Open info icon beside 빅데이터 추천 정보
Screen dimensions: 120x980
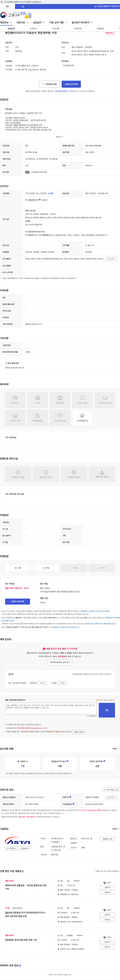pos(20,965)
